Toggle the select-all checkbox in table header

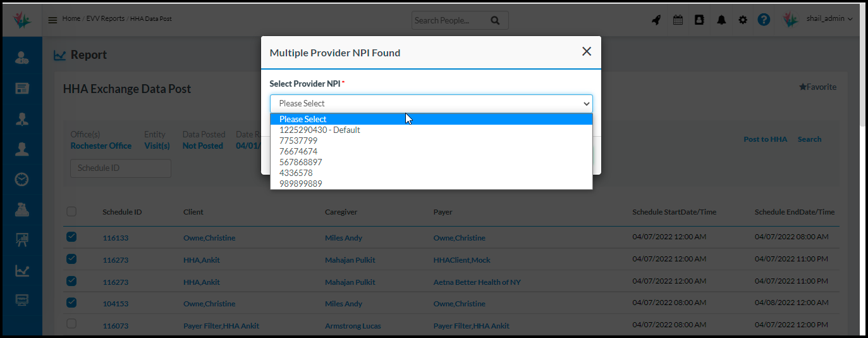[x=71, y=212]
